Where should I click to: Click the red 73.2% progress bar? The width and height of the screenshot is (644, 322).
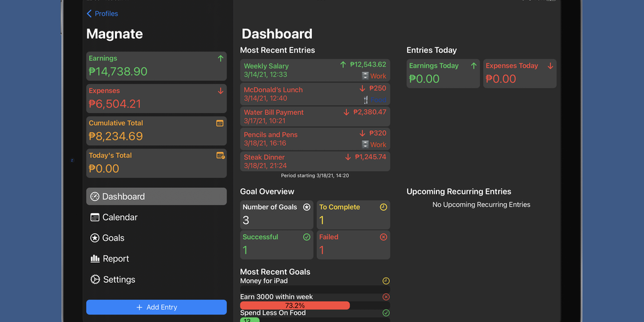[x=295, y=306]
